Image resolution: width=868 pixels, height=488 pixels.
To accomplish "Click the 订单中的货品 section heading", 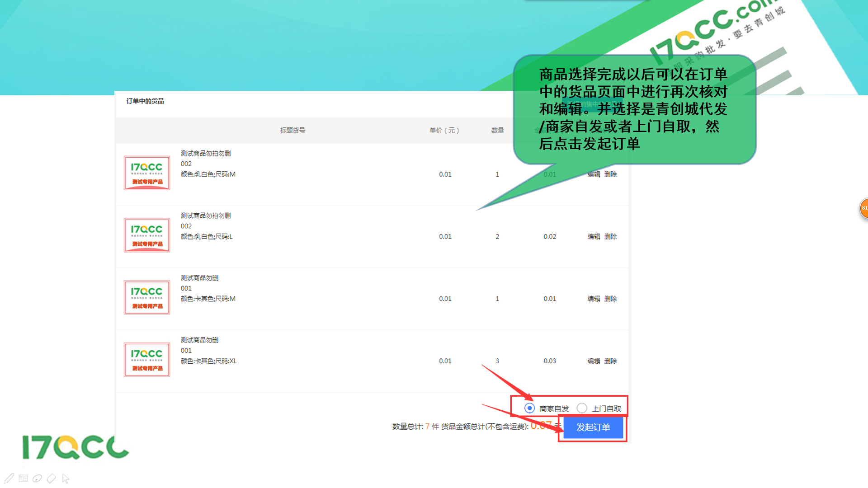I will tap(145, 101).
